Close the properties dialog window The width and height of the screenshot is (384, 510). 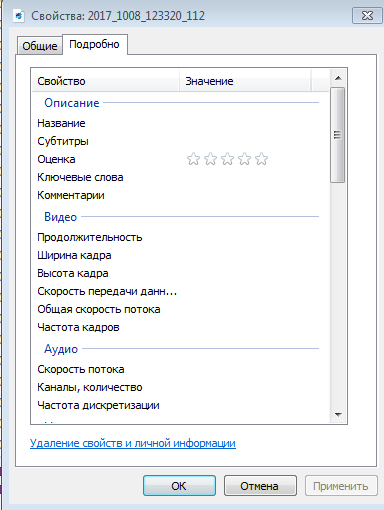point(367,16)
